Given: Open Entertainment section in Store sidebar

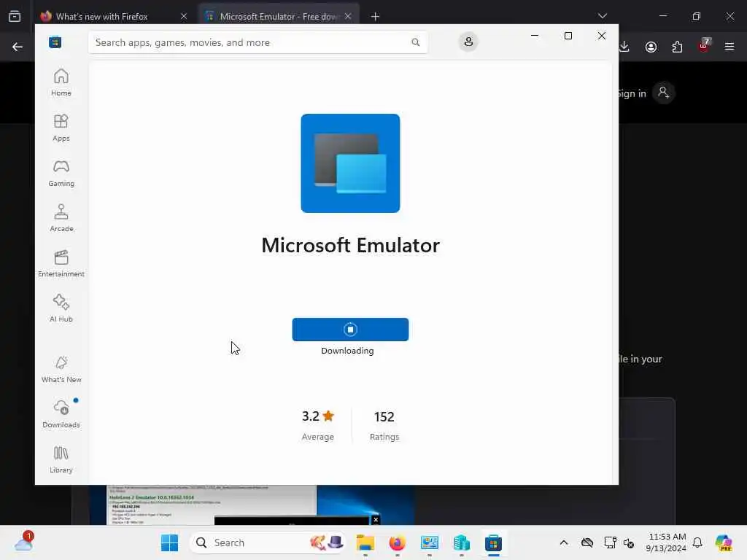Looking at the screenshot, I should (x=61, y=263).
